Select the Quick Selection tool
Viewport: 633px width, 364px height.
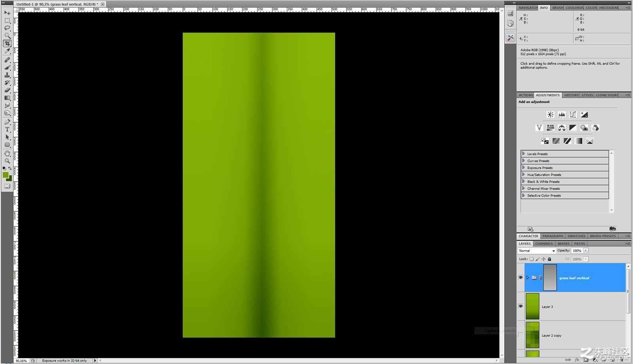click(x=7, y=36)
